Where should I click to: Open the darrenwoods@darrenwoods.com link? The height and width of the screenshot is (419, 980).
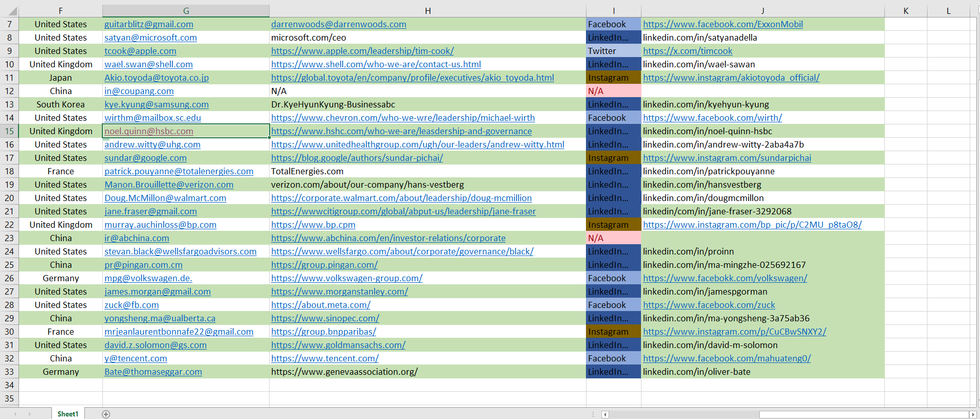338,24
